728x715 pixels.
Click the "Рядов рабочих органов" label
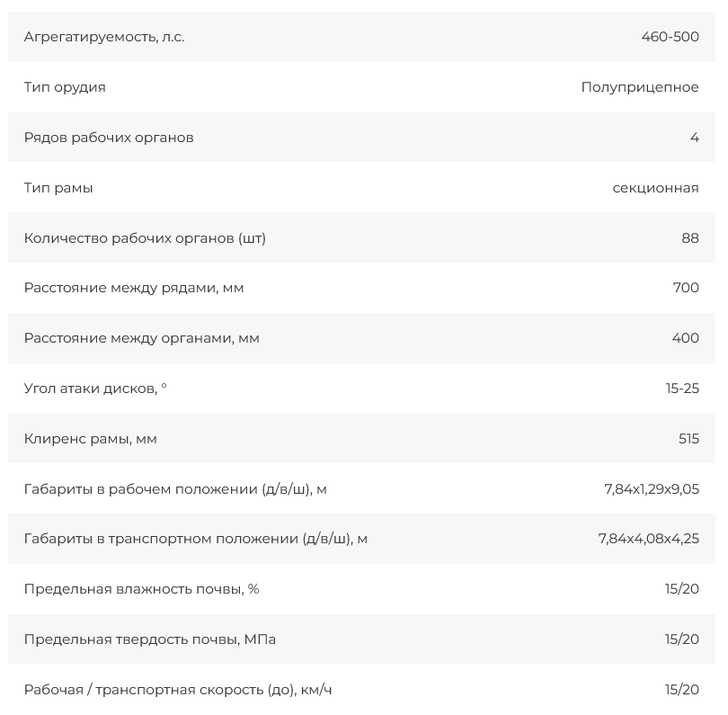click(109, 138)
